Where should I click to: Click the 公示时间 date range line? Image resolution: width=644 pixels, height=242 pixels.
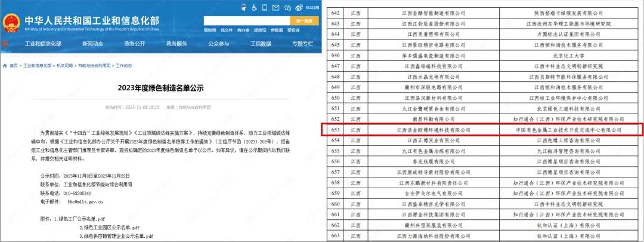(x=84, y=176)
